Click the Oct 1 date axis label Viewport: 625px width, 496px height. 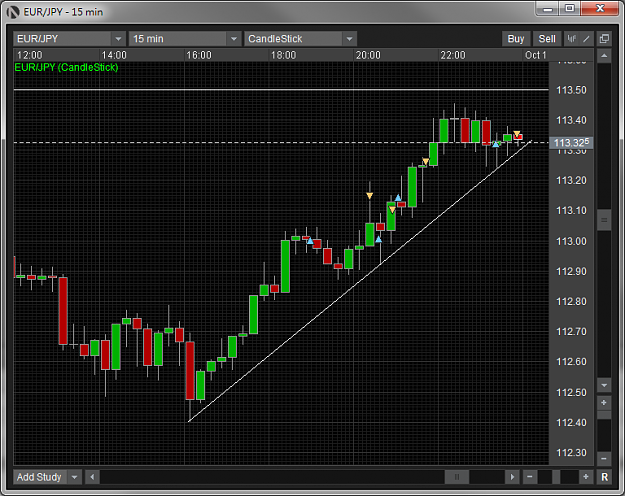point(535,55)
